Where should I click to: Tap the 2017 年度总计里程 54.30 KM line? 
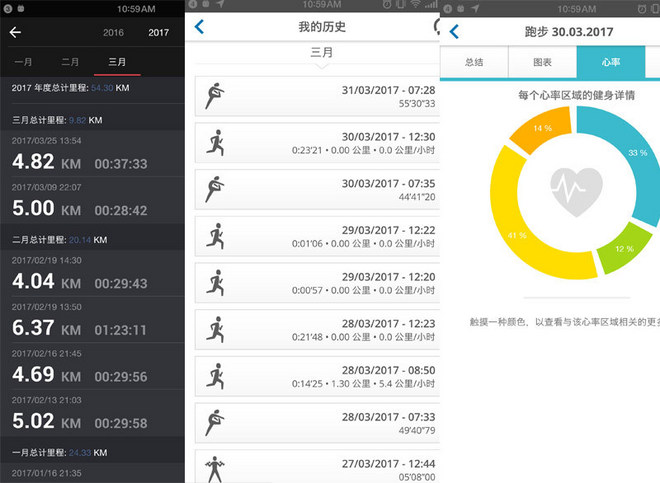pos(70,88)
